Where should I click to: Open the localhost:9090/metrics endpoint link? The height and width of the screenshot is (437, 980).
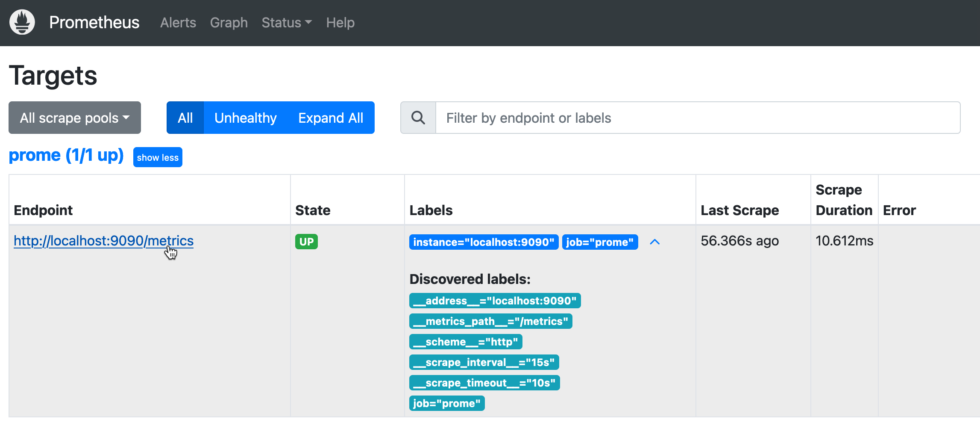pos(103,241)
